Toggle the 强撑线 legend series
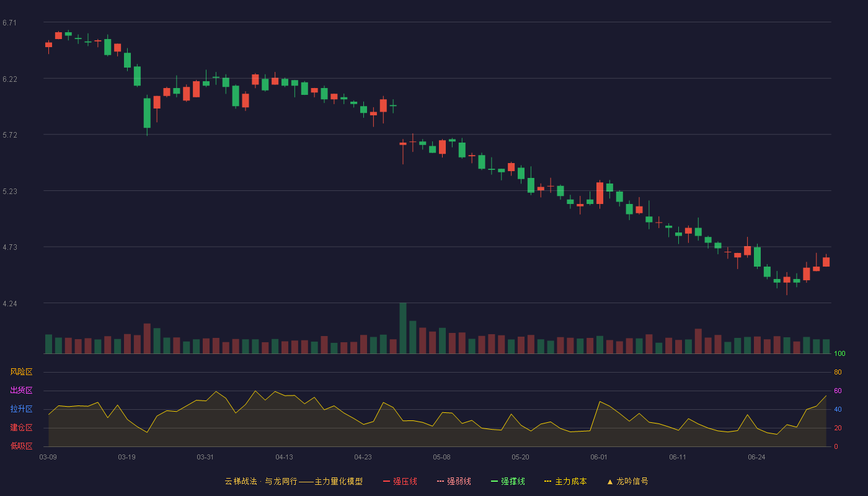The image size is (868, 496). point(508,481)
